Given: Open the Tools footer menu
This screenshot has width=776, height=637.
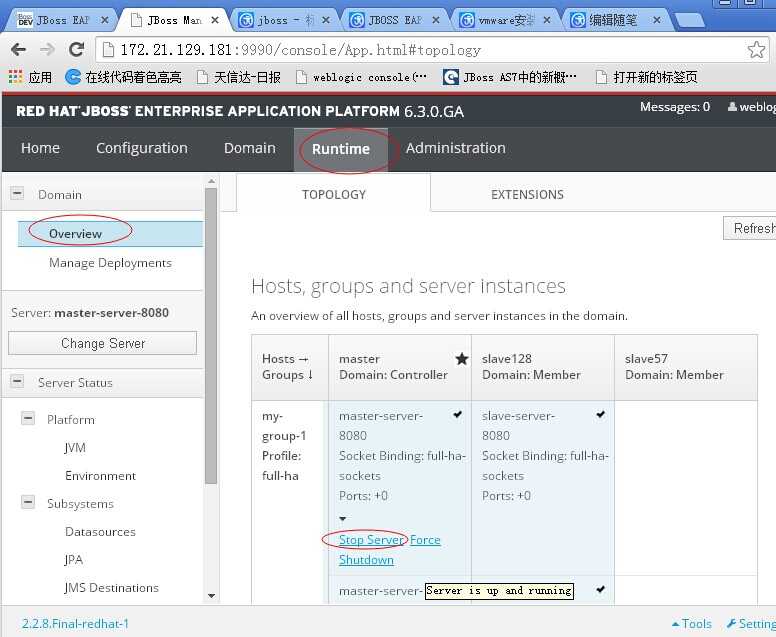Looking at the screenshot, I should pyautogui.click(x=691, y=624).
